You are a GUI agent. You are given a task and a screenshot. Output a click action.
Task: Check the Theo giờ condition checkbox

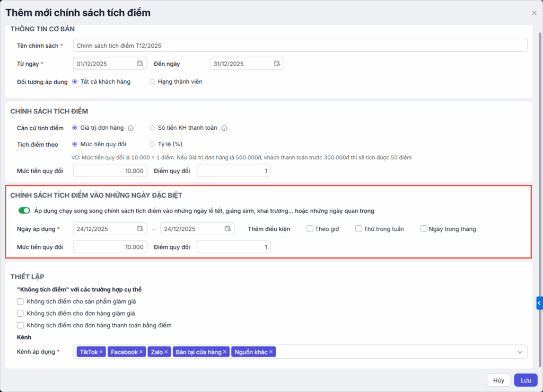(310, 229)
